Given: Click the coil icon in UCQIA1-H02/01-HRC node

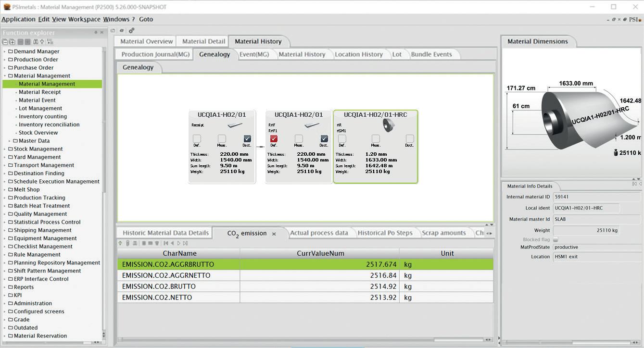Looking at the screenshot, I should pyautogui.click(x=388, y=125).
